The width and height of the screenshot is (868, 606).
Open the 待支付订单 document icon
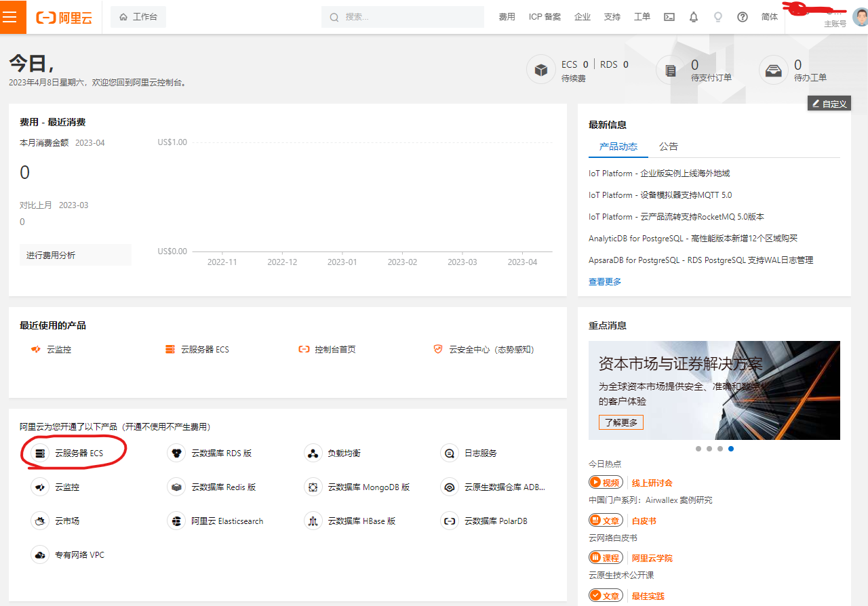tap(671, 70)
